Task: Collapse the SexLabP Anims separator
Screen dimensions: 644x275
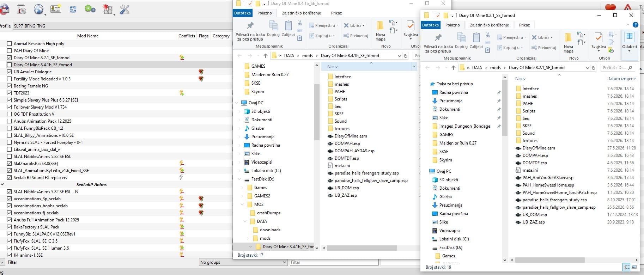Action: (x=2, y=184)
